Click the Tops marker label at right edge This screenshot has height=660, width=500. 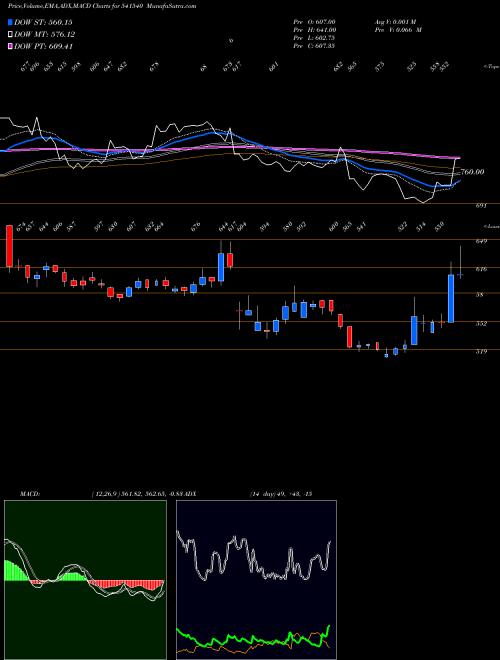(x=491, y=67)
